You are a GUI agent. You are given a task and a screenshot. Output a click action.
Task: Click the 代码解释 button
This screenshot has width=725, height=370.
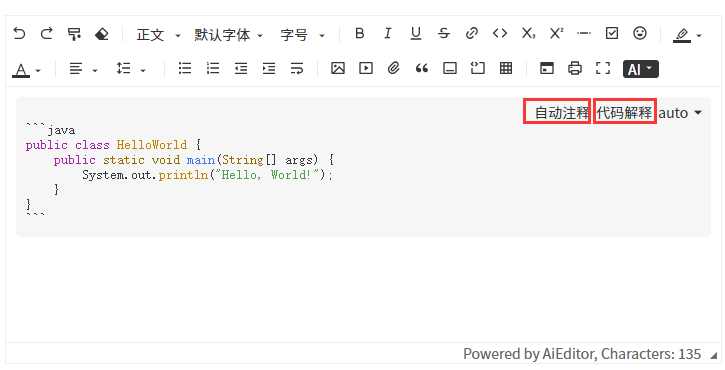pyautogui.click(x=624, y=113)
